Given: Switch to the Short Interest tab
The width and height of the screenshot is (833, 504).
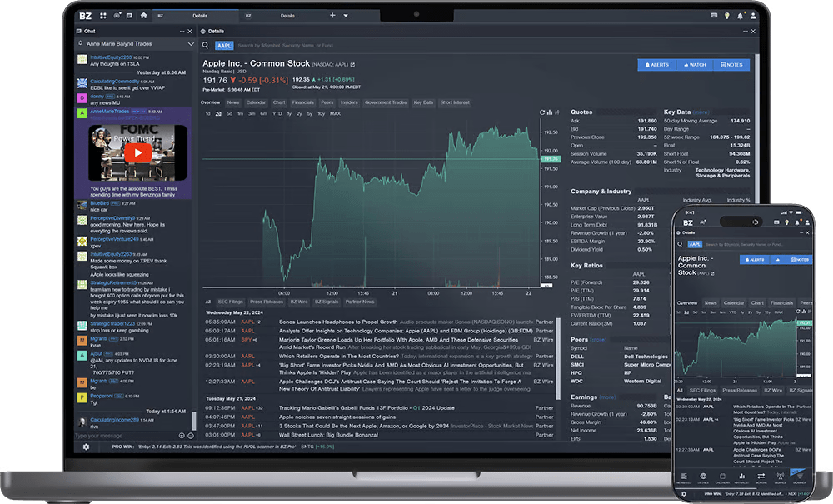Looking at the screenshot, I should 455,102.
